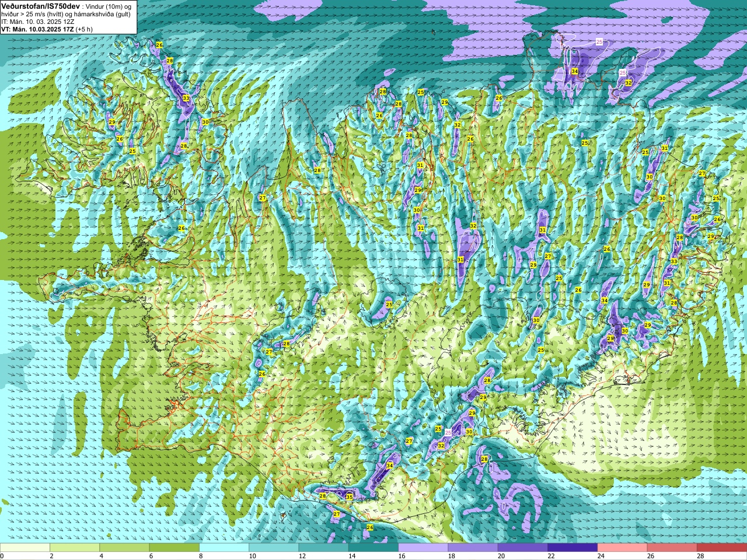This screenshot has width=747, height=560.
Task: Click the pink 24–26 m/s legend swatch
Action: coord(623,548)
